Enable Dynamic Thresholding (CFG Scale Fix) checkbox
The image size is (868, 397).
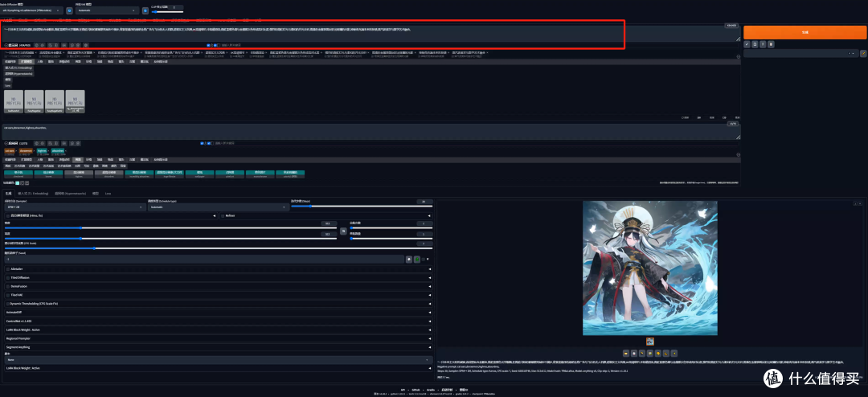click(x=8, y=304)
